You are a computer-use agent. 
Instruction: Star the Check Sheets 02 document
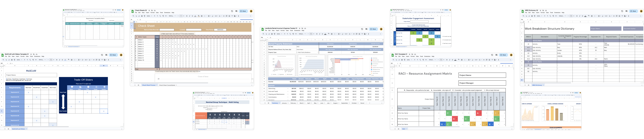(x=149, y=11)
